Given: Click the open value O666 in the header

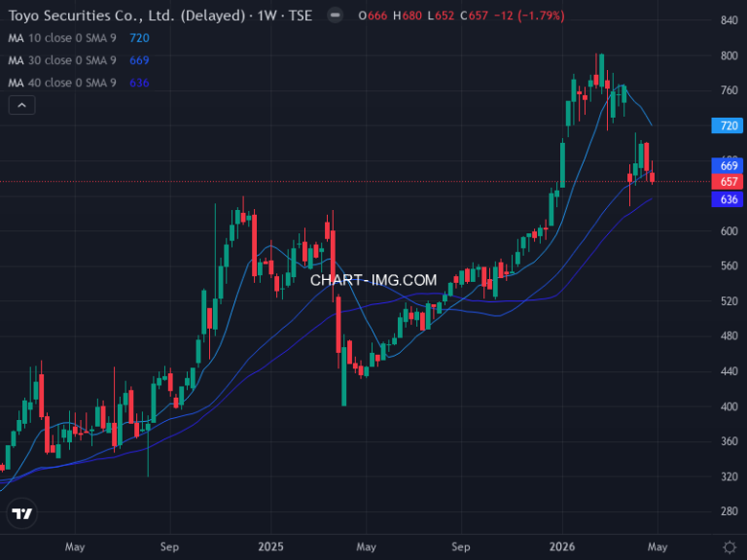Looking at the screenshot, I should point(373,16).
